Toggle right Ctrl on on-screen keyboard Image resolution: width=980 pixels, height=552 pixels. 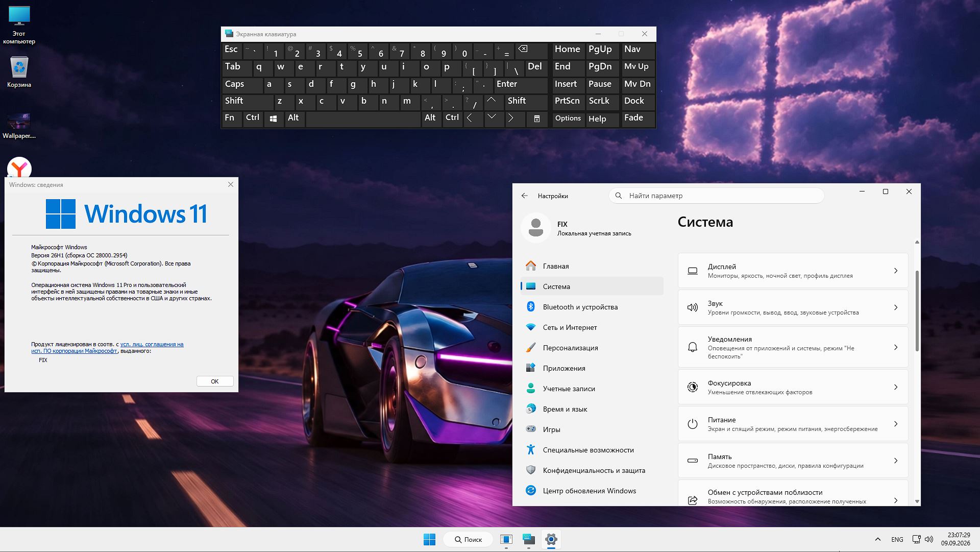tap(452, 118)
